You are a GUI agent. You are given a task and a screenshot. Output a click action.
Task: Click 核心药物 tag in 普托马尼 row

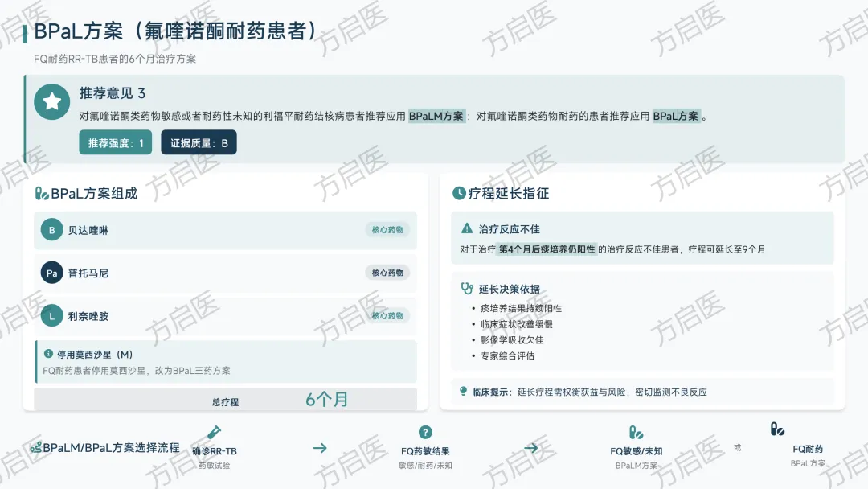pyautogui.click(x=387, y=273)
